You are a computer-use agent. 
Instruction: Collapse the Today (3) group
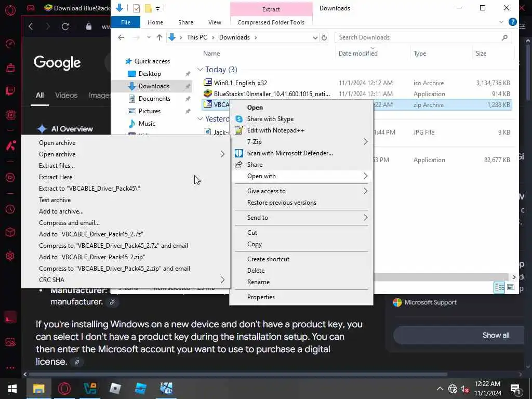coord(200,70)
